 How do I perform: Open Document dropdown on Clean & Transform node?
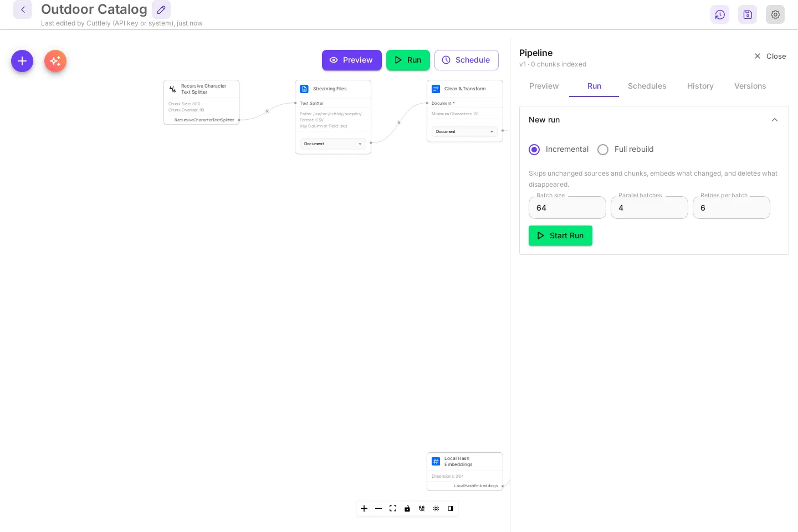(465, 132)
